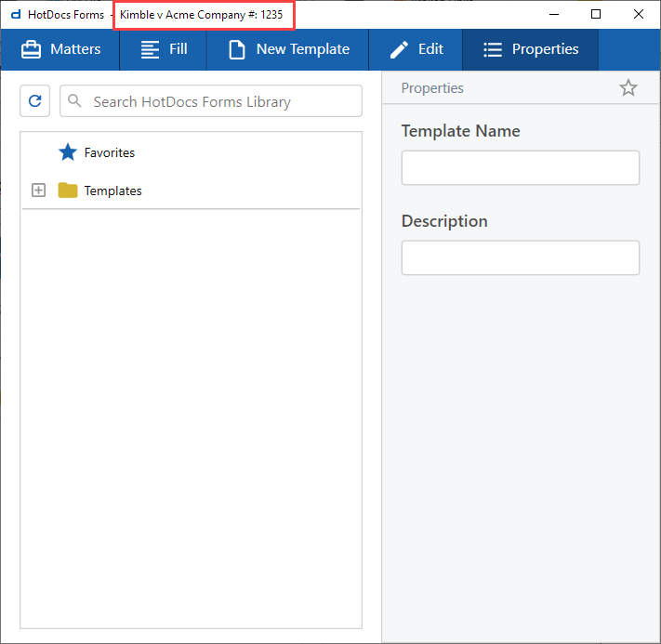This screenshot has width=661, height=644.
Task: Select the Properties tab
Action: click(530, 49)
